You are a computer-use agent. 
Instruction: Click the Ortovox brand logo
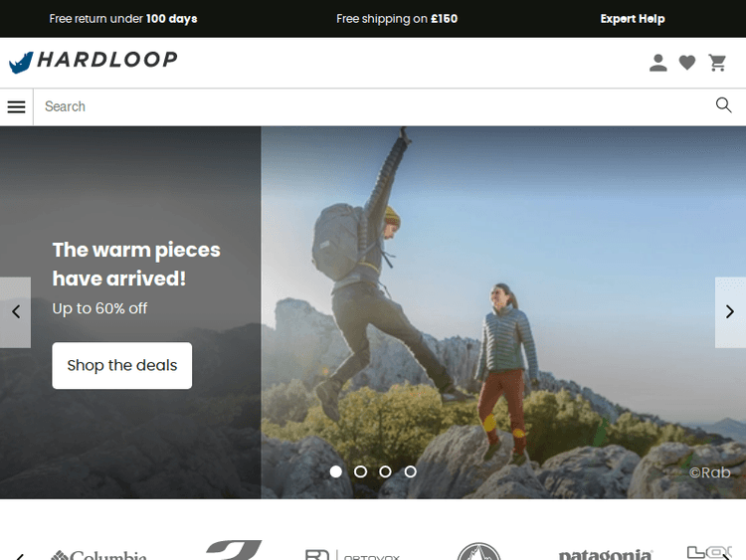coord(352,553)
